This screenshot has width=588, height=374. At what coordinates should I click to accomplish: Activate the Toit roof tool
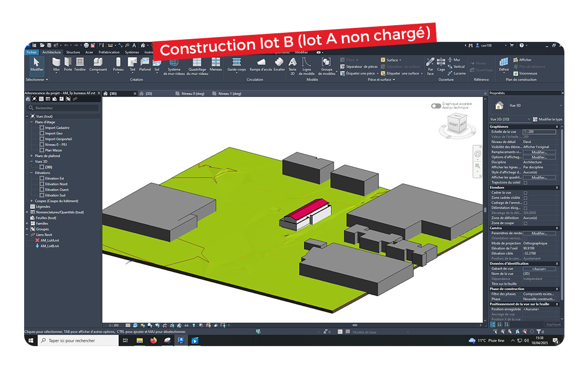pos(132,64)
